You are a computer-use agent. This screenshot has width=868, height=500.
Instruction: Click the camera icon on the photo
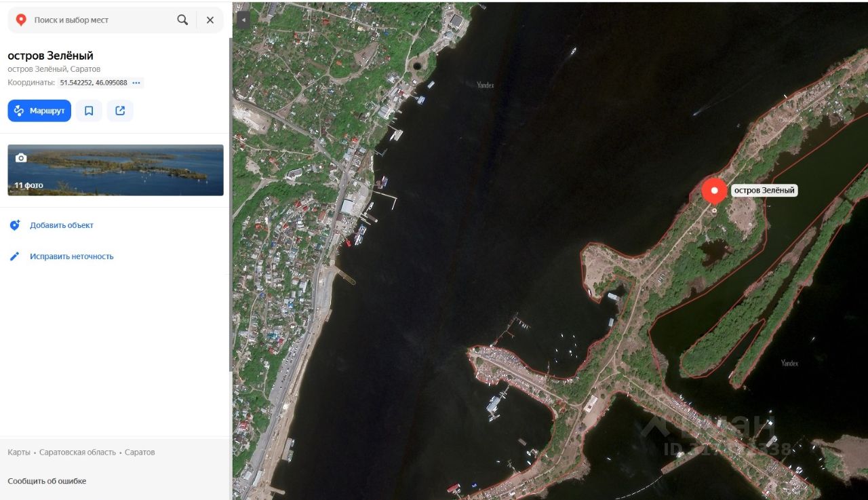(21, 157)
